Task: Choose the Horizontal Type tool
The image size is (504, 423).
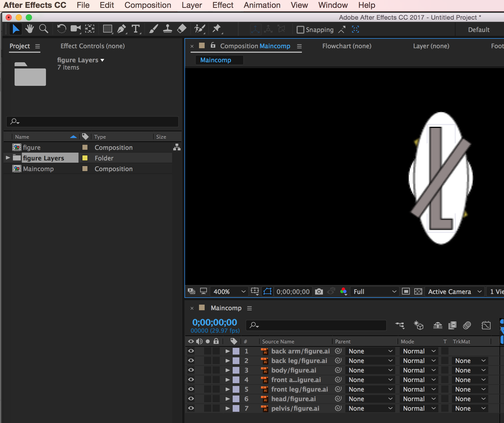Action: click(136, 29)
